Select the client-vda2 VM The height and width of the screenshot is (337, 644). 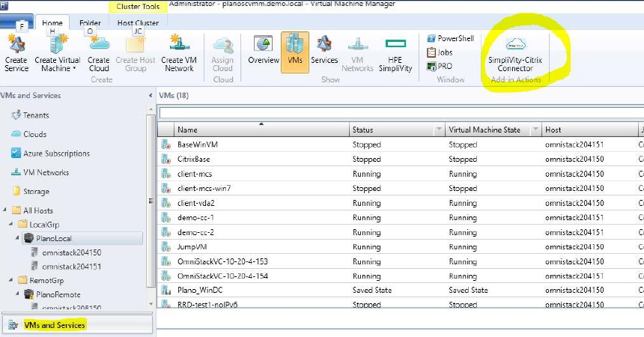[x=401, y=203]
